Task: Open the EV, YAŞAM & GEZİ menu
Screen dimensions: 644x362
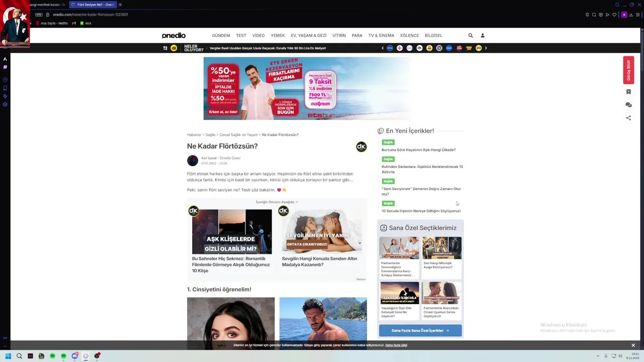Action: pos(308,36)
